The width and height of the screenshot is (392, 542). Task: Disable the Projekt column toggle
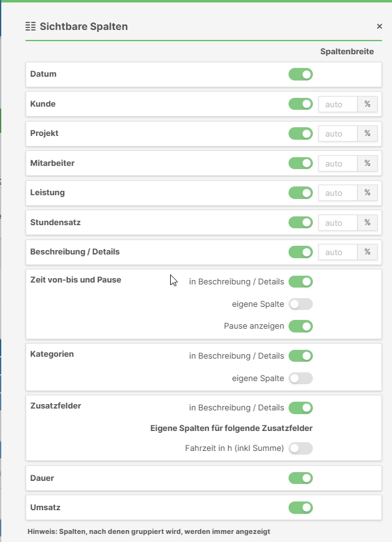click(301, 133)
